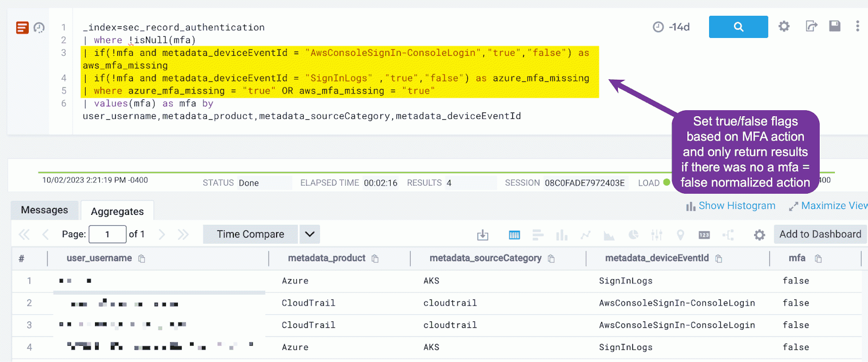The image size is (868, 362).
Task: Click the Show Histogram link
Action: 731,206
